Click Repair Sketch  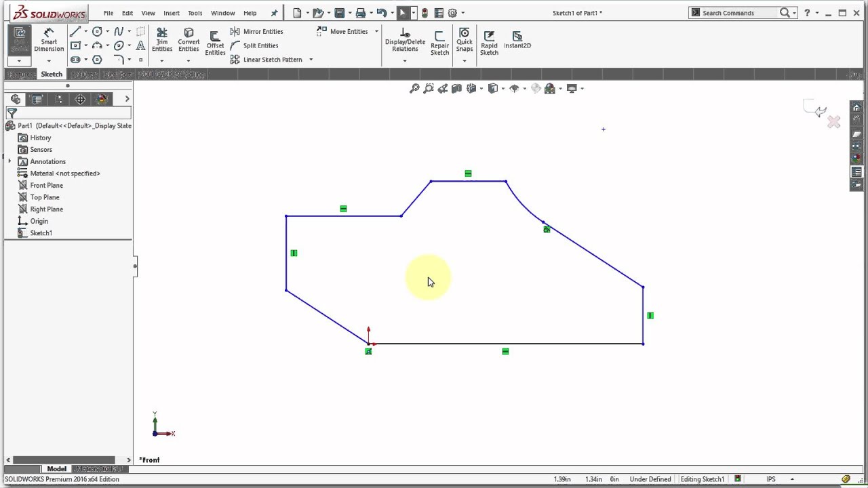point(439,43)
